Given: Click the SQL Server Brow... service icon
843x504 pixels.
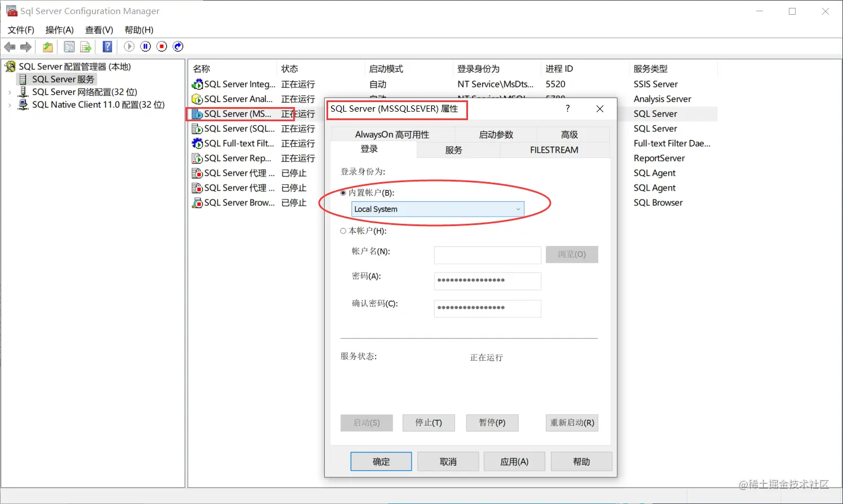Looking at the screenshot, I should pyautogui.click(x=197, y=202).
